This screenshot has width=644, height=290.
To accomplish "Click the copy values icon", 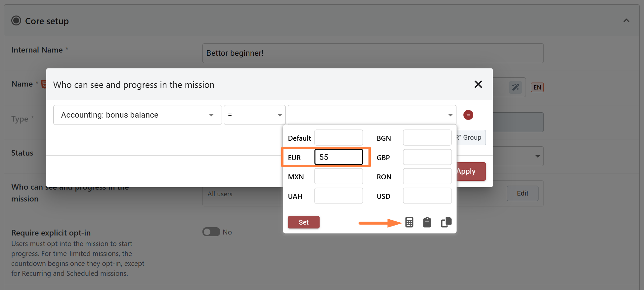I will (x=446, y=222).
